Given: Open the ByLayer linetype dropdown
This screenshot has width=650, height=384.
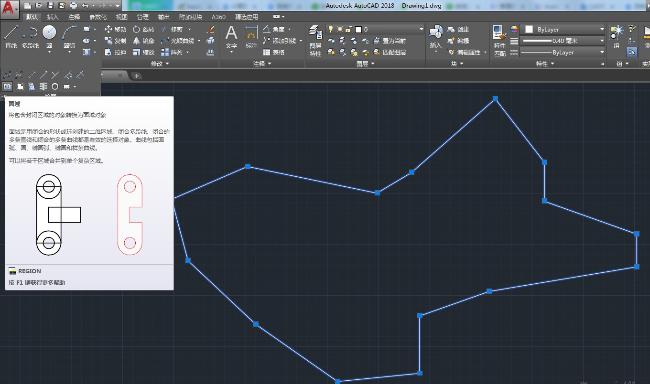Looking at the screenshot, I should click(x=563, y=52).
